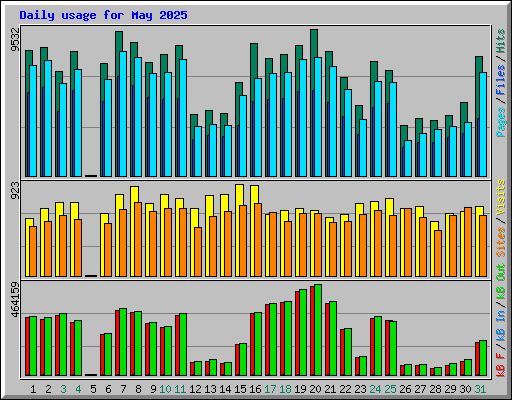The width and height of the screenshot is (512, 400).
Task: Select x-axis day label 27
Action: [x=420, y=389]
